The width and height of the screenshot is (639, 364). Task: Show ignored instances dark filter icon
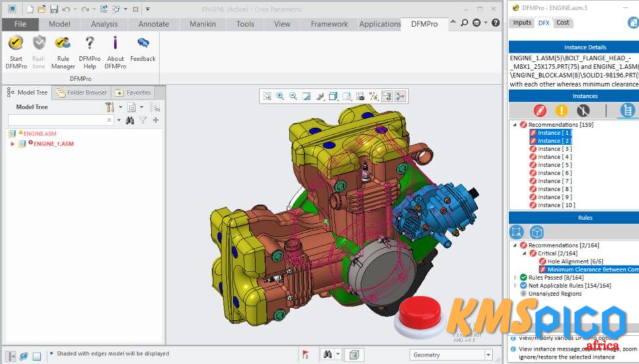coord(583,110)
